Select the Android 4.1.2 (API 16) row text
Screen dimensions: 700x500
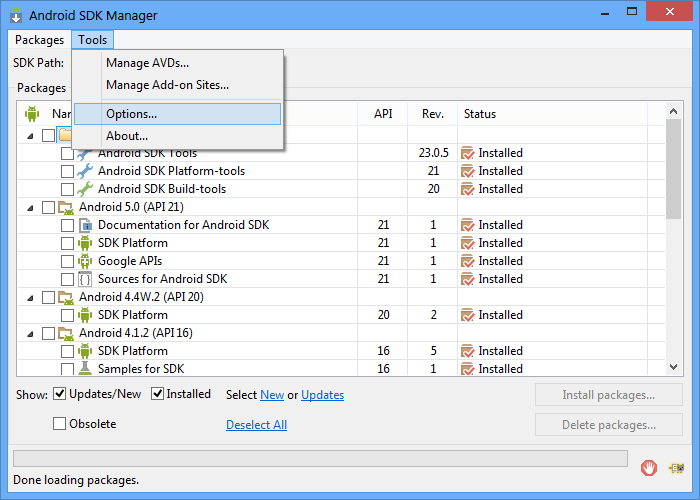136,333
